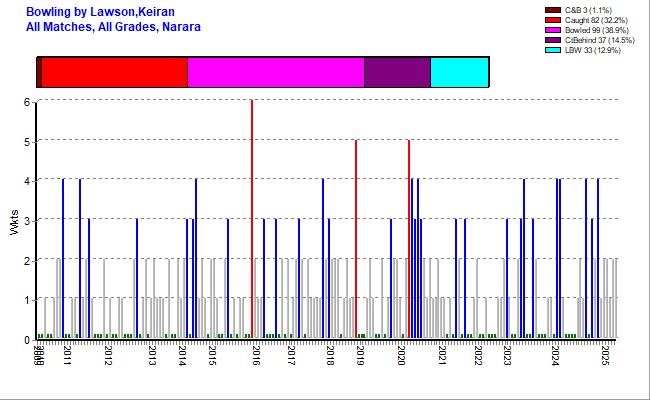Image resolution: width=650 pixels, height=400 pixels.
Task: Click the x-axis year label 2014
Action: pos(182,355)
